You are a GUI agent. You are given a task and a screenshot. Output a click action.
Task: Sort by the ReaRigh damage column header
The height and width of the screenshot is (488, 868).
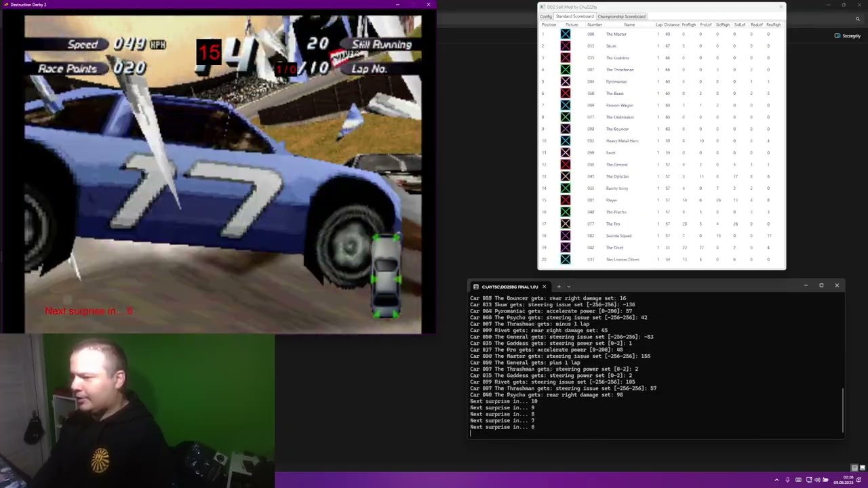(x=773, y=24)
